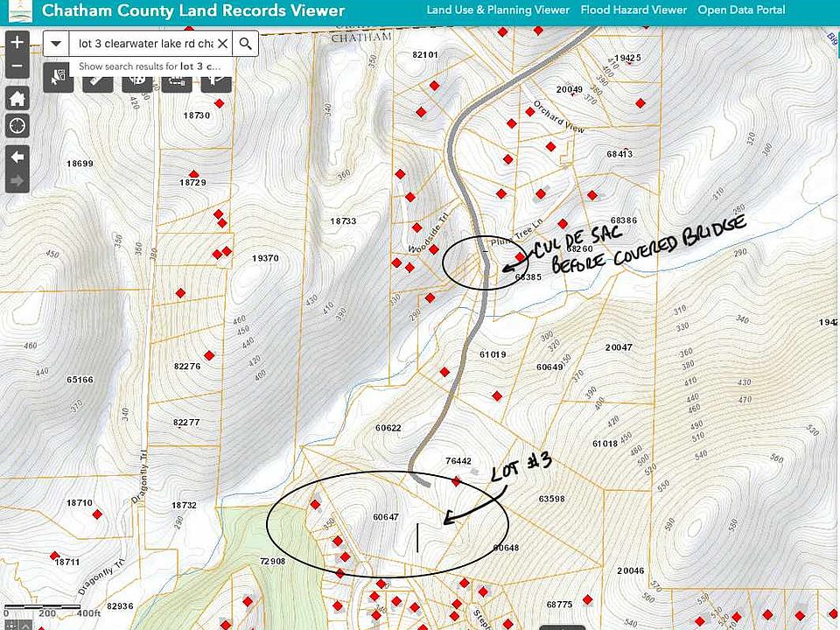Select parcel labeled 18733
This screenshot has height=630, width=840.
coord(343,220)
